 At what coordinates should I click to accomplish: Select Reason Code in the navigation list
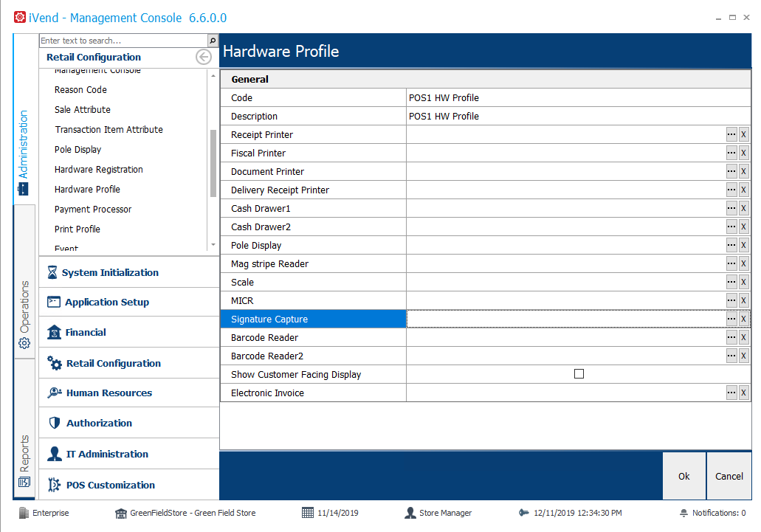point(80,90)
